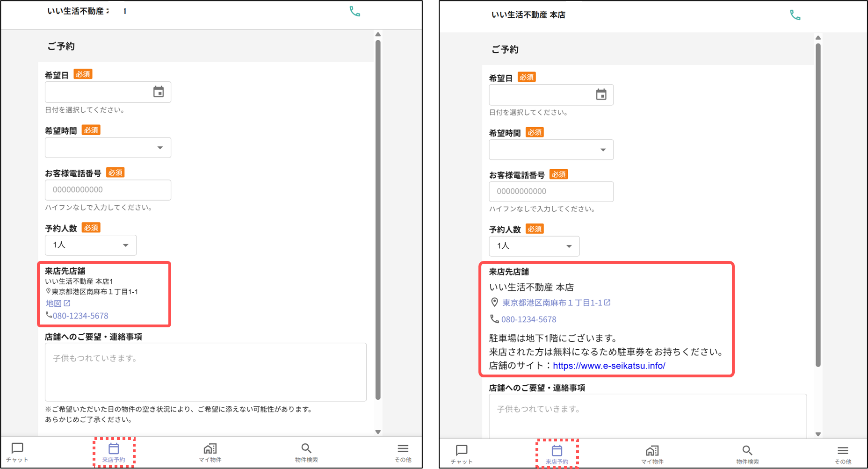
Task: Open the calendar picker icon in right screen
Action: (601, 94)
